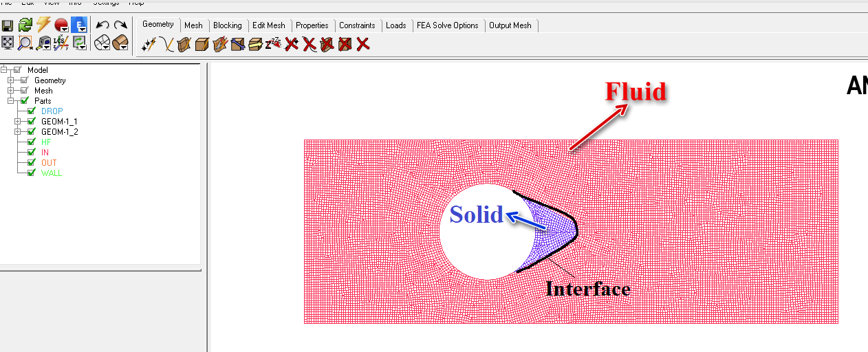Viewport: 868px width, 352px height.
Task: Select the OUT part label
Action: [49, 163]
